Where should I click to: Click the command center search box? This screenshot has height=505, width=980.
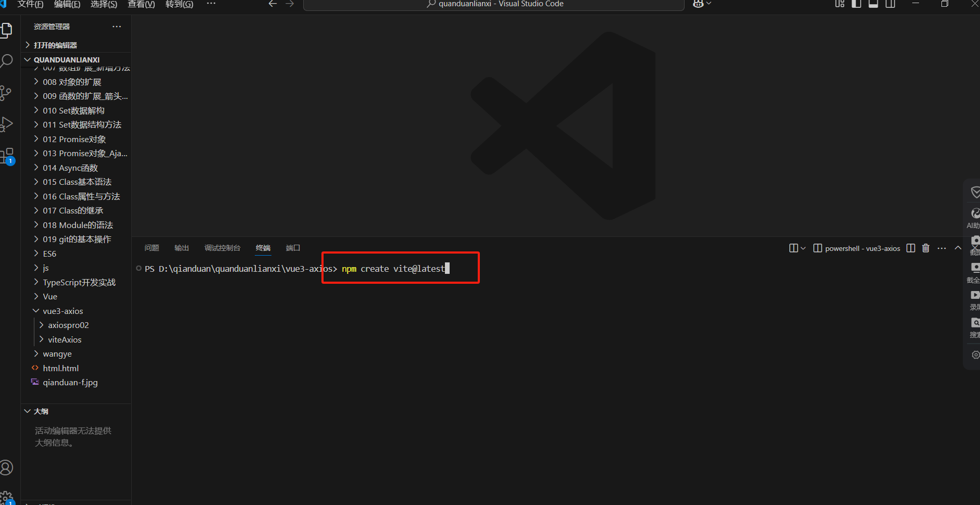tap(494, 4)
